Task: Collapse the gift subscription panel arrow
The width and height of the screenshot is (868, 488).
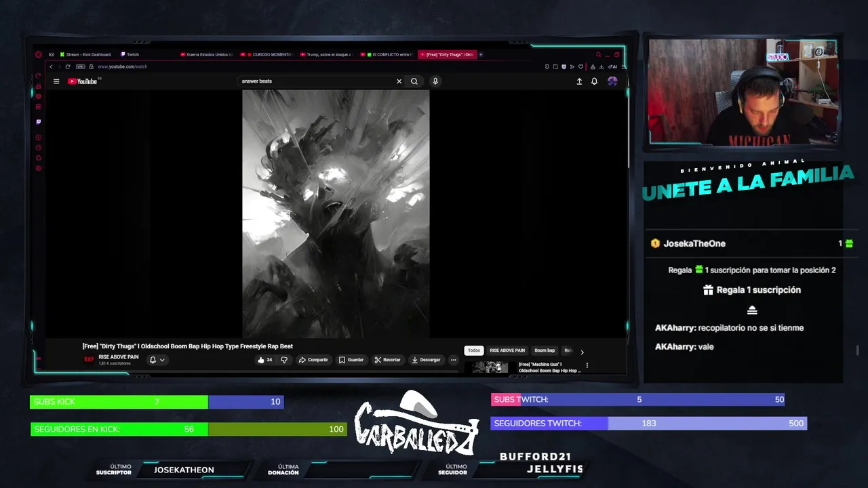Action: coord(752,310)
